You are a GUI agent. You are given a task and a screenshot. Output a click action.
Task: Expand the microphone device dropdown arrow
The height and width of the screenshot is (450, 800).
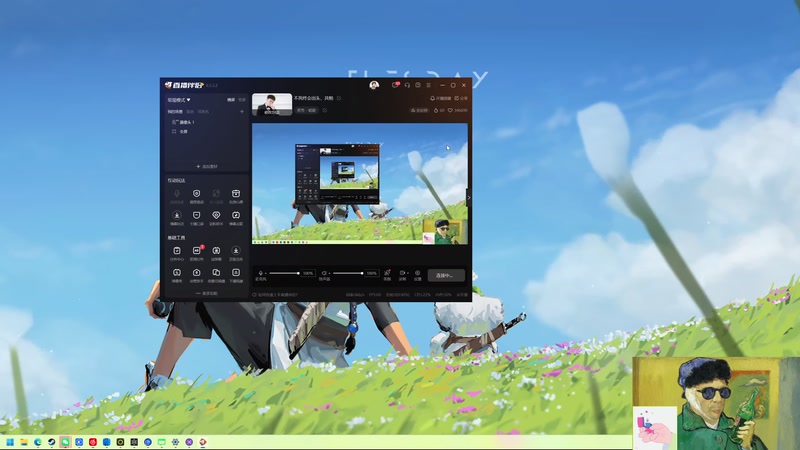(x=265, y=273)
